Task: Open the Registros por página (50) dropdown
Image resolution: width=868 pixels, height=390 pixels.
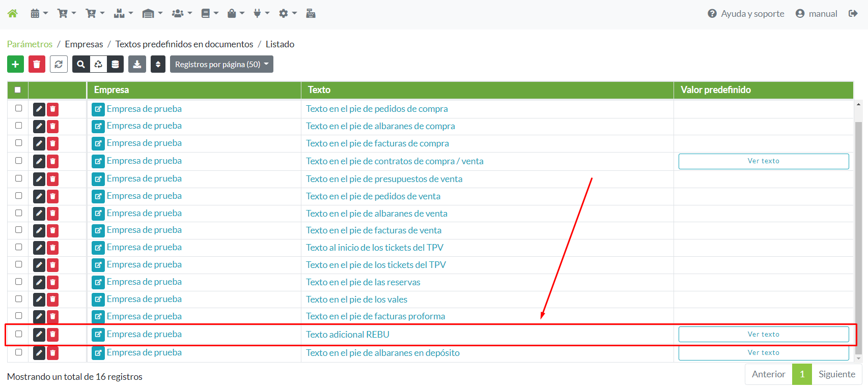Action: 221,64
